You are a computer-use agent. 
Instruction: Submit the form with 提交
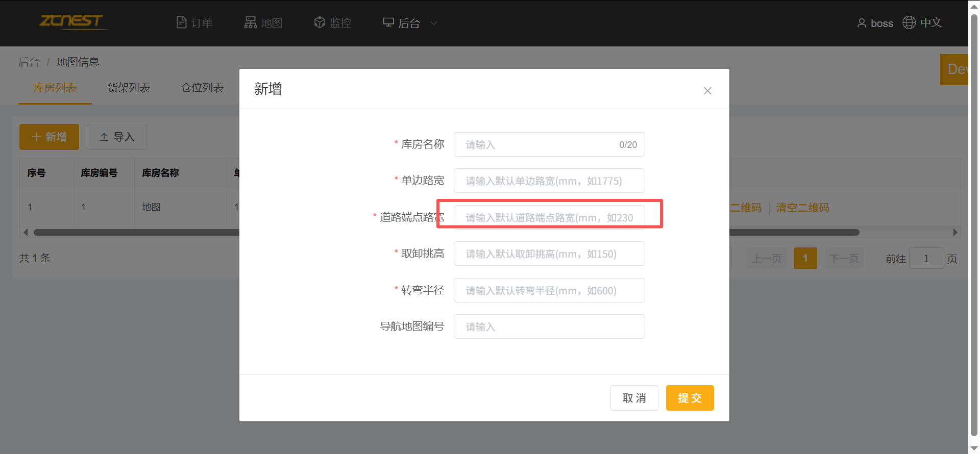pos(690,398)
